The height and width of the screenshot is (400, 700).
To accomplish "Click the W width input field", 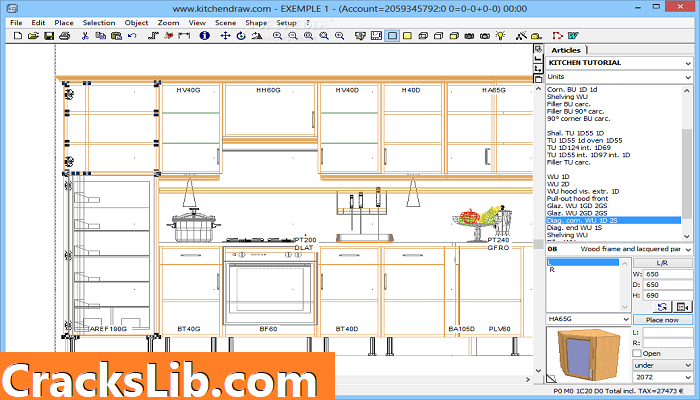I will point(668,274).
